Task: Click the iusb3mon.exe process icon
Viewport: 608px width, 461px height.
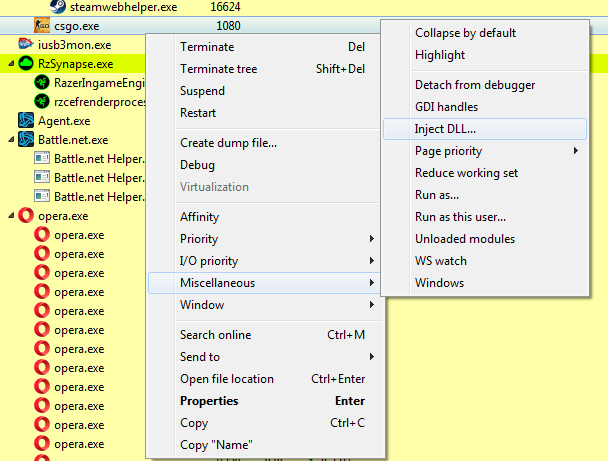Action: (26, 45)
